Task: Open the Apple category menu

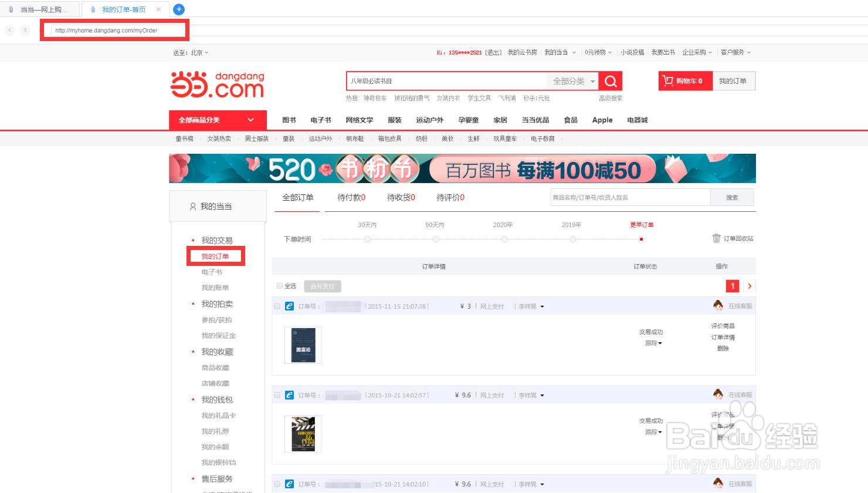Action: tap(602, 120)
